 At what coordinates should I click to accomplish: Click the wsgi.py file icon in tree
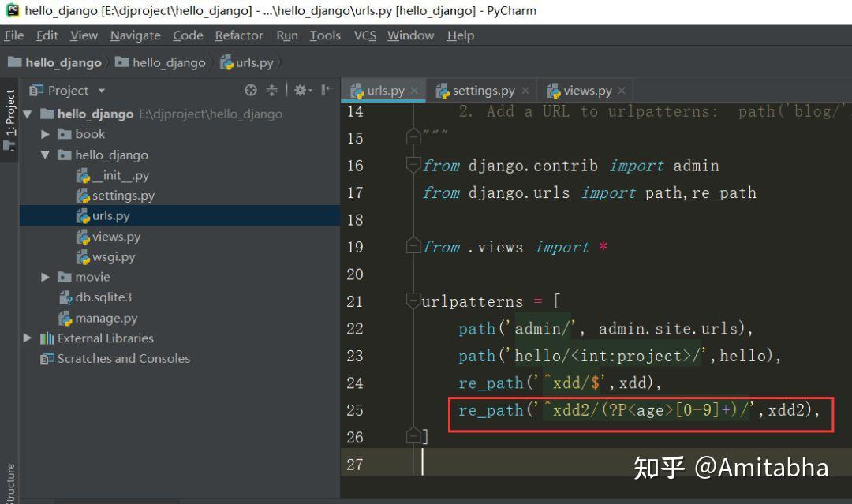click(x=83, y=257)
